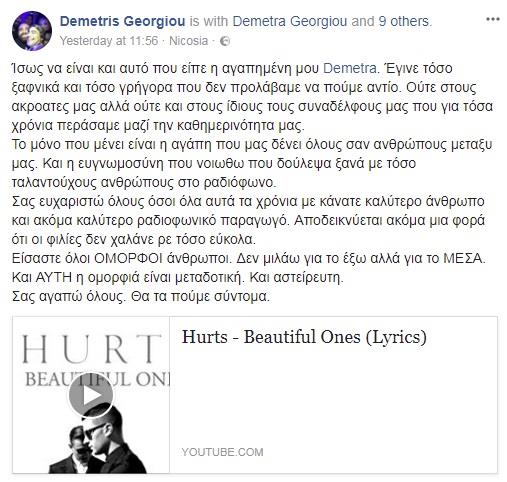507x482 pixels.
Task: Click the HURTS band logo text on the thumbnail
Action: point(92,349)
